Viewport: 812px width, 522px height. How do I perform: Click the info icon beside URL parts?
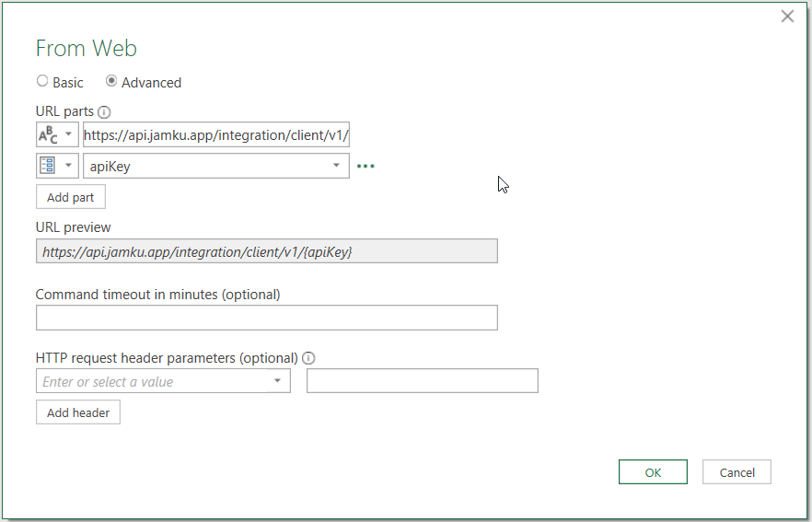(x=104, y=112)
